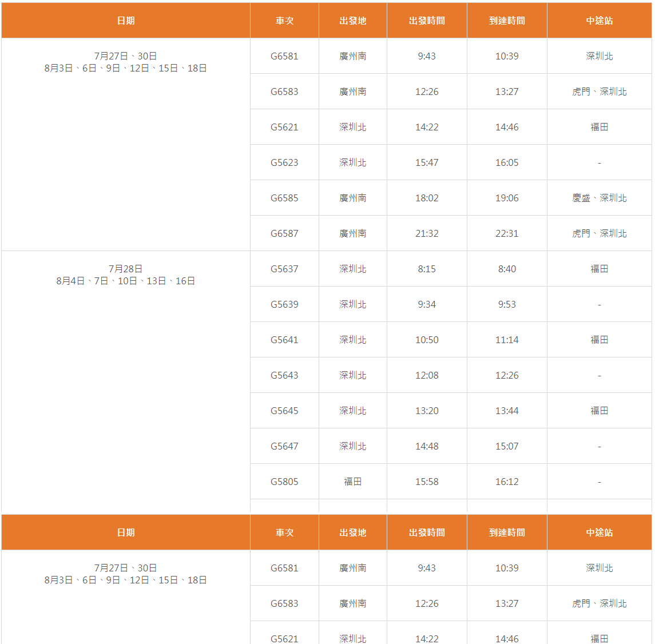Select the 21:32 departure time

click(x=427, y=233)
